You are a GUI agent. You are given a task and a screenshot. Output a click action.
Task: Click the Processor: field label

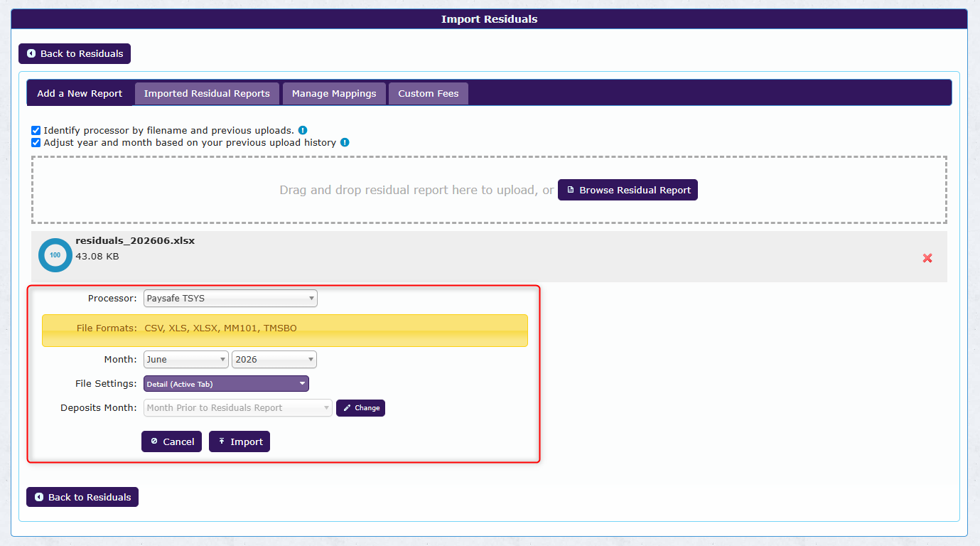[112, 299]
